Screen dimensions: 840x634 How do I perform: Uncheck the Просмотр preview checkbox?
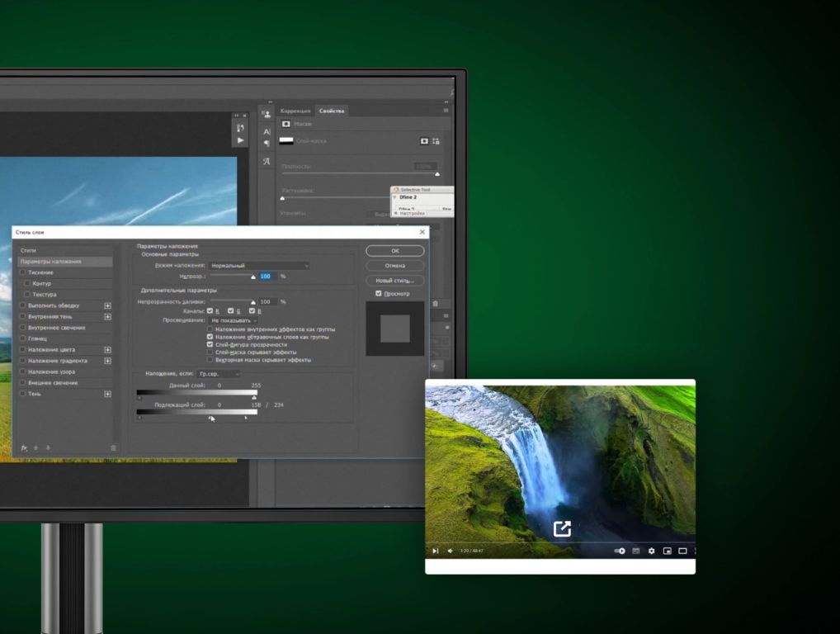[x=378, y=294]
